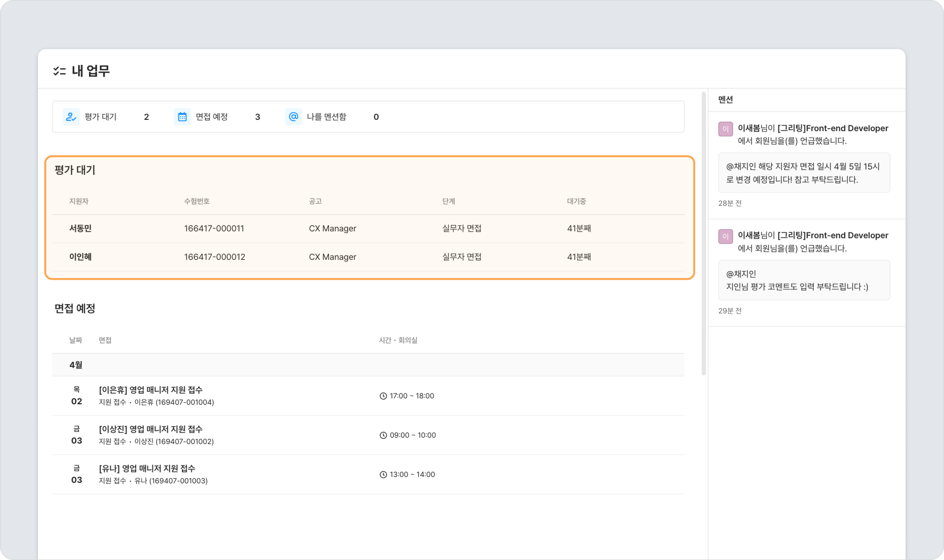Select the 나를 멘션함 summary tab
Image resolution: width=944 pixels, height=560 pixels.
[326, 117]
